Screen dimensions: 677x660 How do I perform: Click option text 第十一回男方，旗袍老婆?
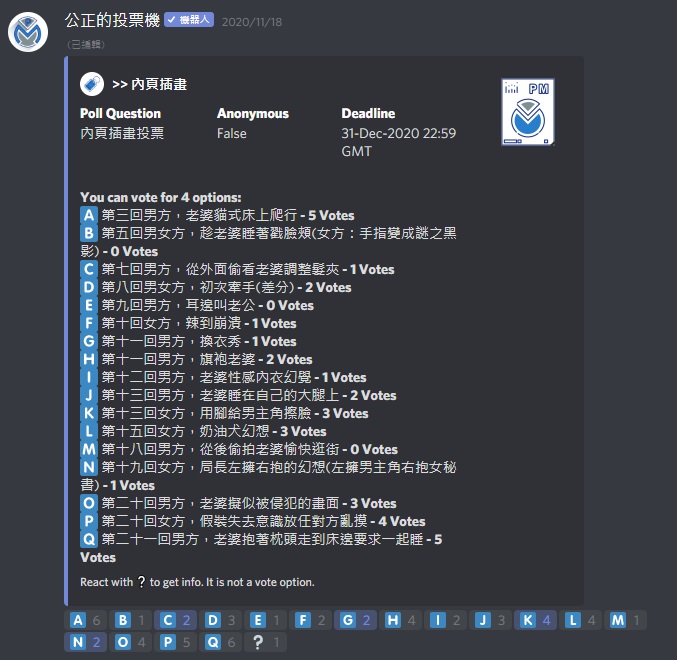(x=178, y=359)
